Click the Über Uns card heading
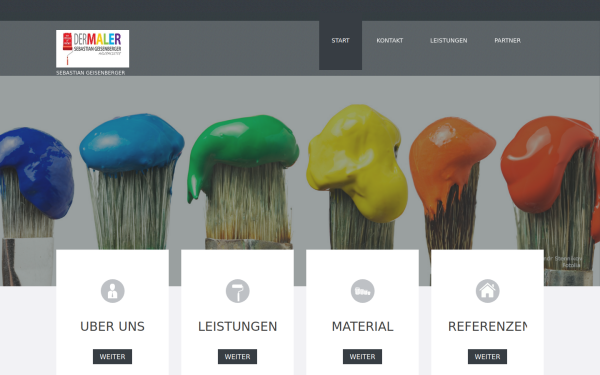 coord(112,326)
